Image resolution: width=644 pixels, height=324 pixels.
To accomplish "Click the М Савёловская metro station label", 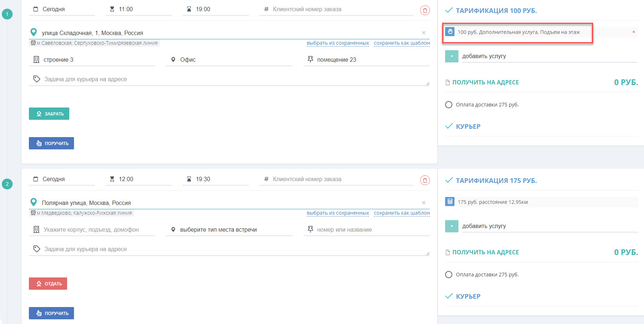I will (95, 43).
